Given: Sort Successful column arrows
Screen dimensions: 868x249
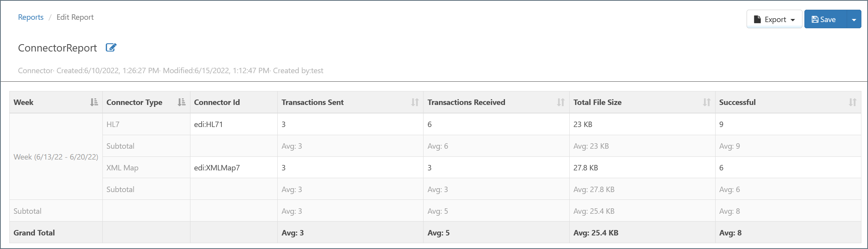Looking at the screenshot, I should coord(852,102).
